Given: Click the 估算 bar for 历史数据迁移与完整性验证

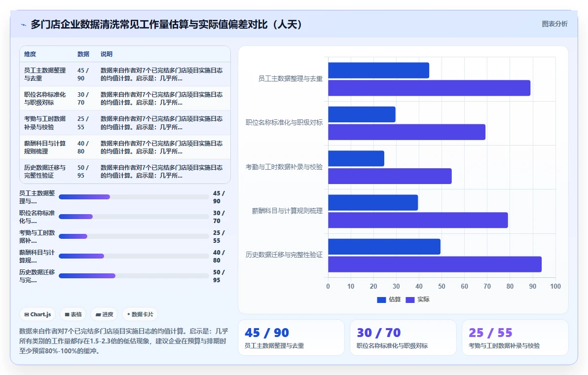Looking at the screenshot, I should tap(384, 246).
